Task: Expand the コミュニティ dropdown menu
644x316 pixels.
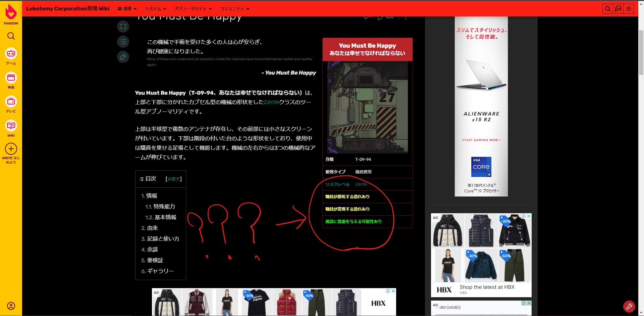Action: [235, 9]
